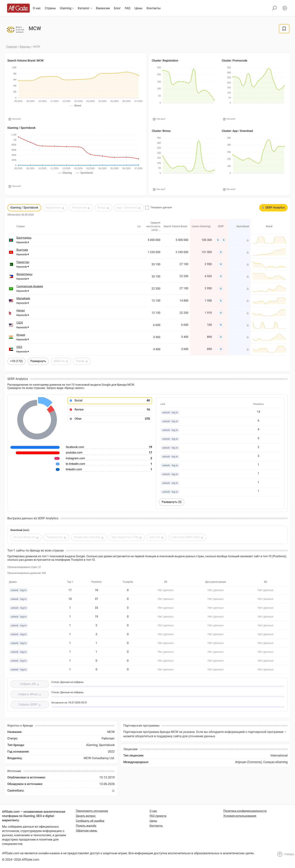Screen dimensions: 295x868
Task: Open 'Что это?' help under Cluster: Bonus
Action: [x=159, y=189]
